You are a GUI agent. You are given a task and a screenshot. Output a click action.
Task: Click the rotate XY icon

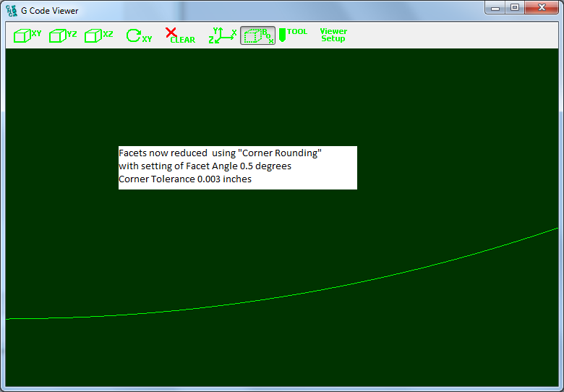pos(138,35)
